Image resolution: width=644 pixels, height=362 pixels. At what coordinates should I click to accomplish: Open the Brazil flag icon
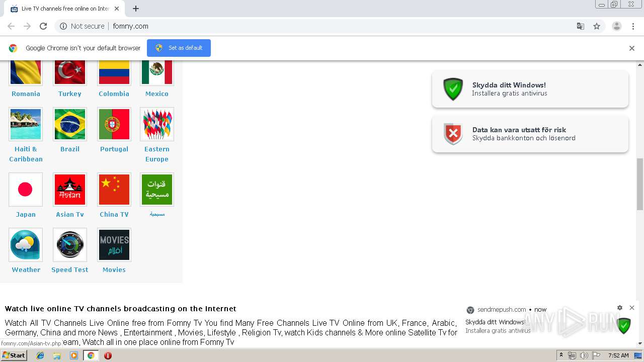pyautogui.click(x=70, y=124)
